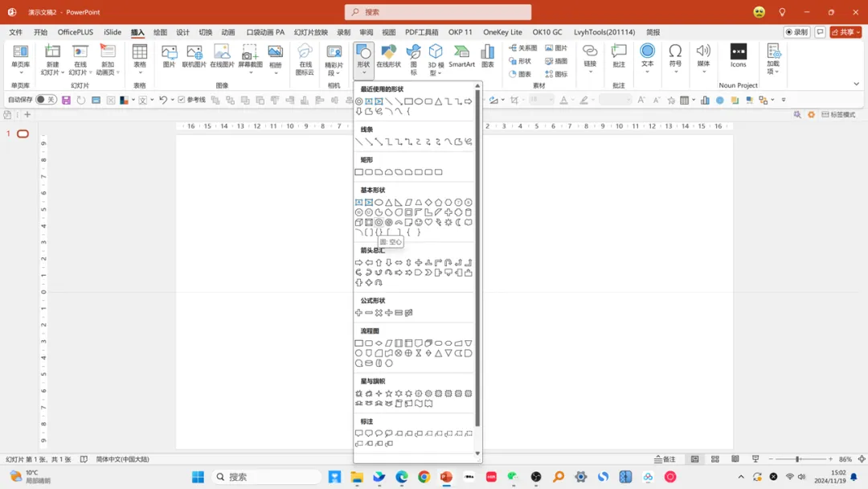Click the 搜索 box in the title bar
The width and height of the screenshot is (868, 489).
pos(438,11)
